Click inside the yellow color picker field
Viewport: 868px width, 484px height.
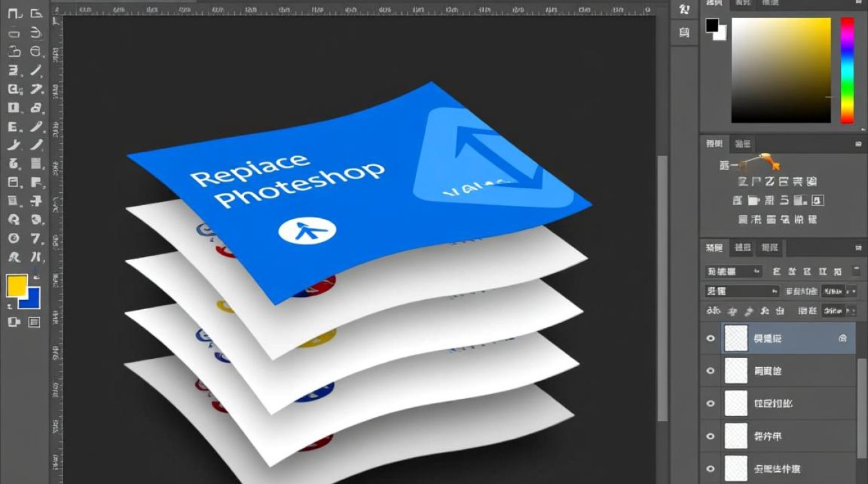(x=781, y=70)
